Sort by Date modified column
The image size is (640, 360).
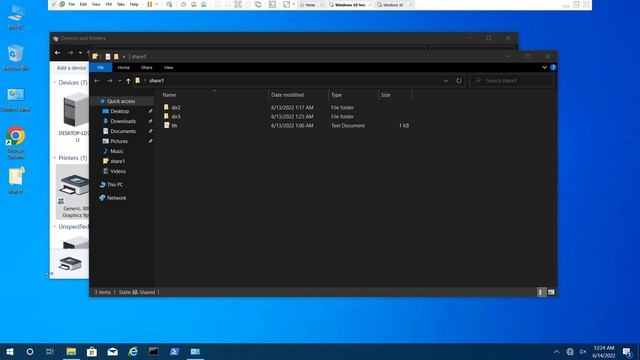click(287, 95)
